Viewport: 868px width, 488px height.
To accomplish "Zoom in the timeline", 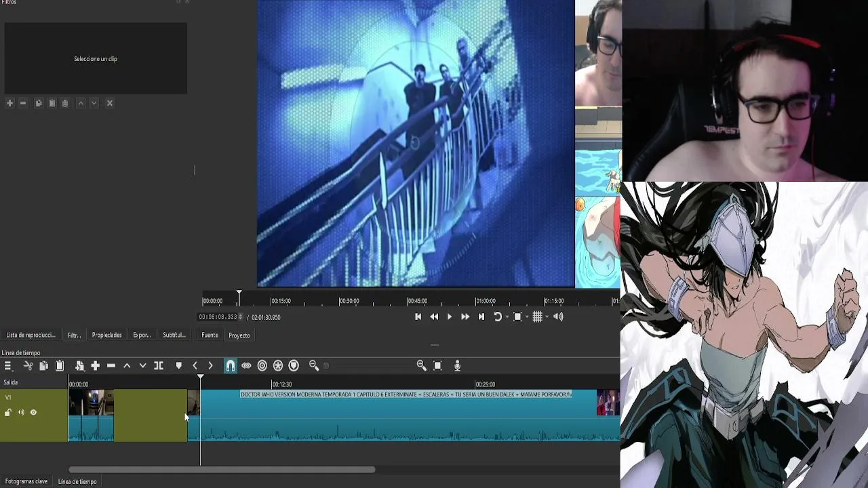I will pos(422,366).
